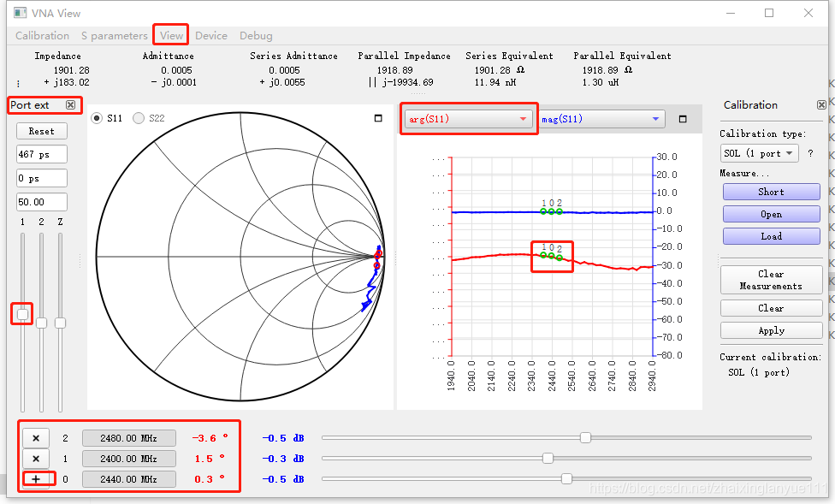Open the arg(S11) trace dropdown
The image size is (835, 504).
coord(469,119)
